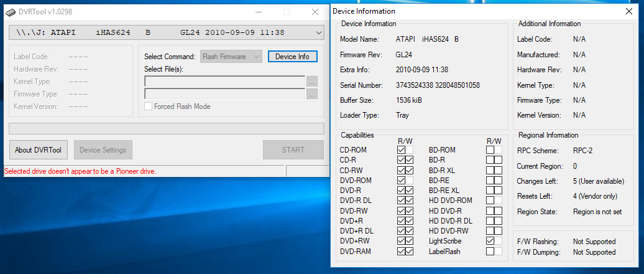Click the Label Code N/A value in Additional Information
This screenshot has height=274, width=644.
[x=579, y=39]
